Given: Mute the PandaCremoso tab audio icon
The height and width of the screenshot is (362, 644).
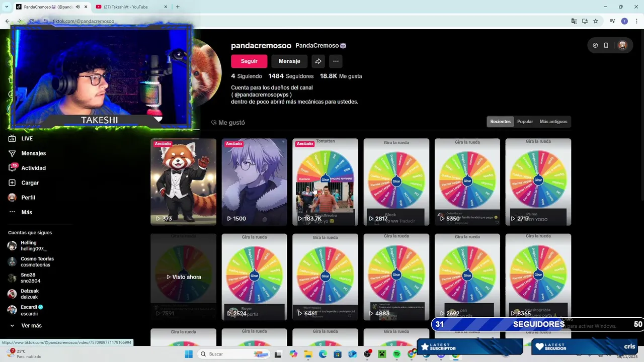Looking at the screenshot, I should (x=78, y=7).
